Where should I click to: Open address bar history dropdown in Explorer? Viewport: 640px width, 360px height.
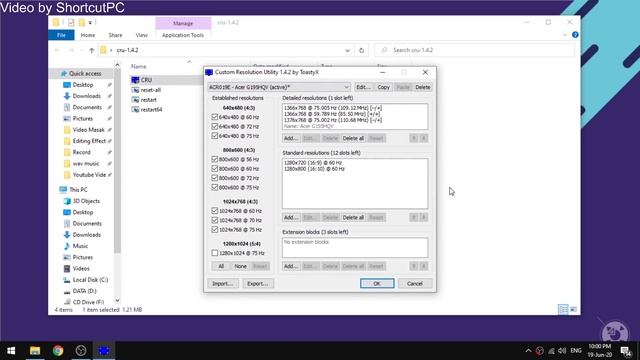[347, 50]
